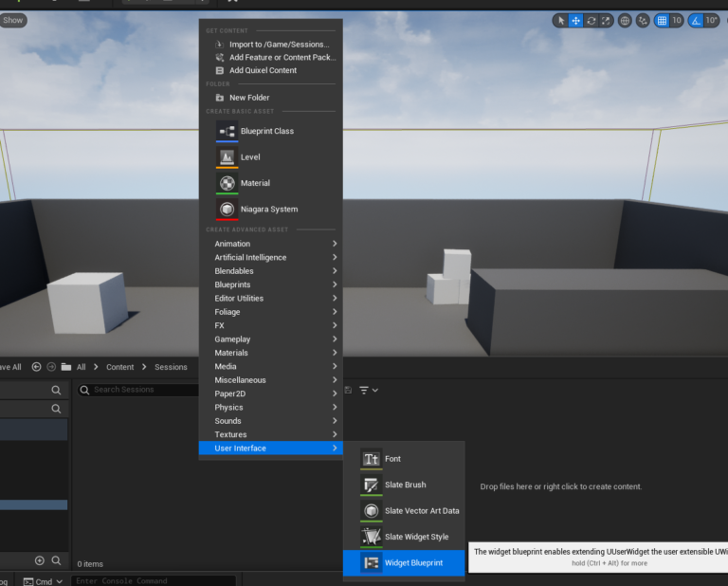Activate the rotate gizmo tool
The image size is (728, 586).
[591, 20]
